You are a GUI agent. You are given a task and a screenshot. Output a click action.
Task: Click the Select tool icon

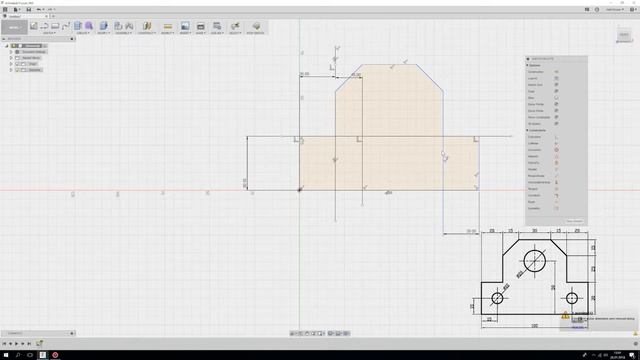pos(235,26)
